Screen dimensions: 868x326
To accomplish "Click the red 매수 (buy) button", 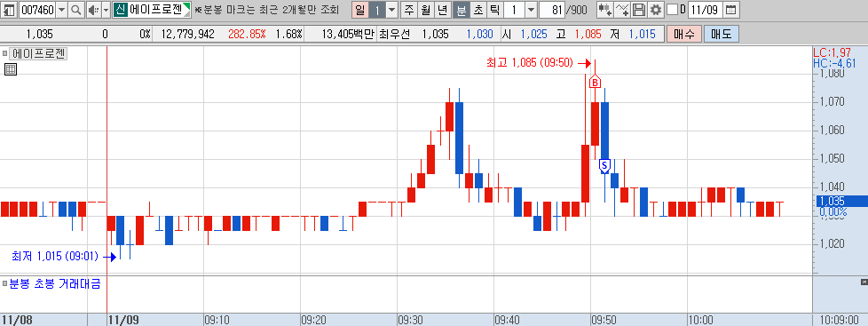I will pos(684,34).
